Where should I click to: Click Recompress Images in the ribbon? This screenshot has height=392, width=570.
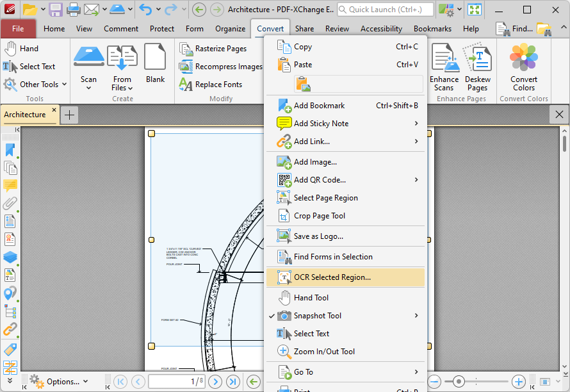[221, 67]
